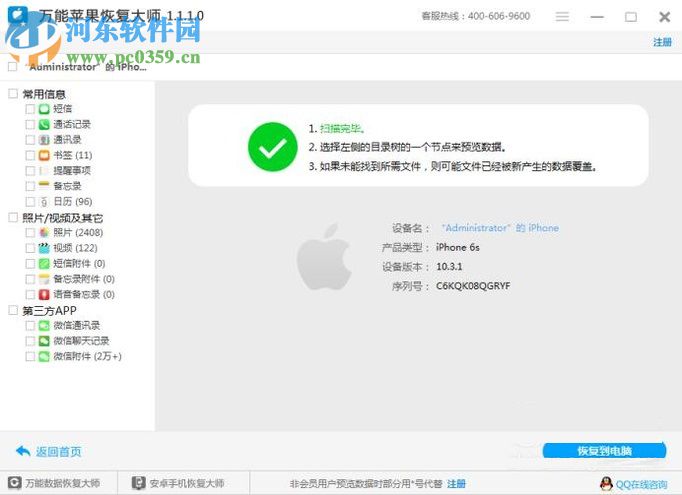Check the 微信聊天记录 checkbox
This screenshot has height=495, width=682.
click(30, 341)
